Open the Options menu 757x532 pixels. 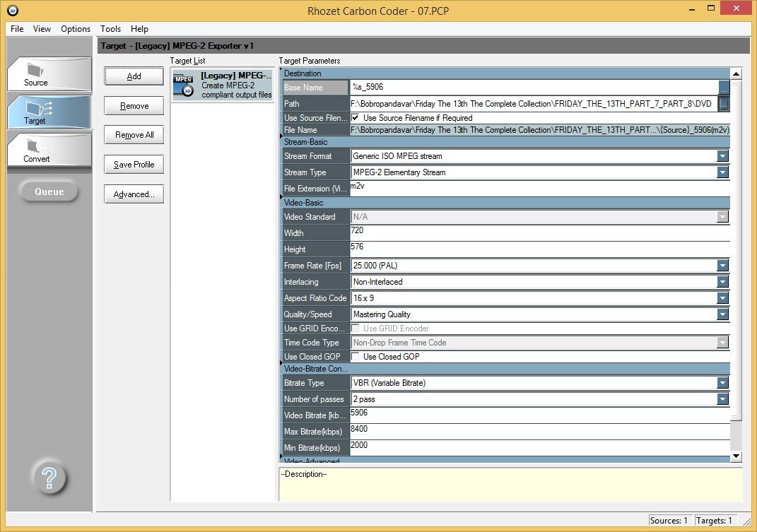point(76,29)
